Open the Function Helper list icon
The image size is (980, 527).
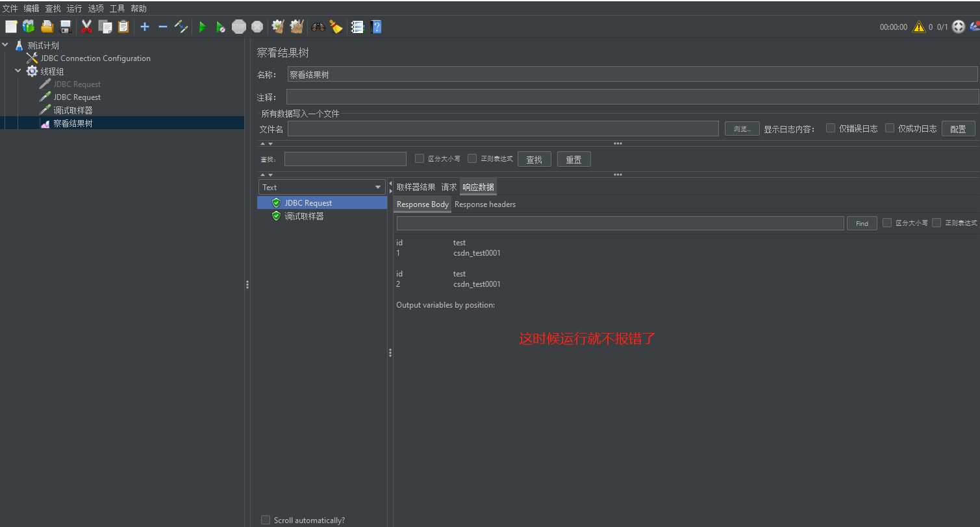pyautogui.click(x=357, y=27)
